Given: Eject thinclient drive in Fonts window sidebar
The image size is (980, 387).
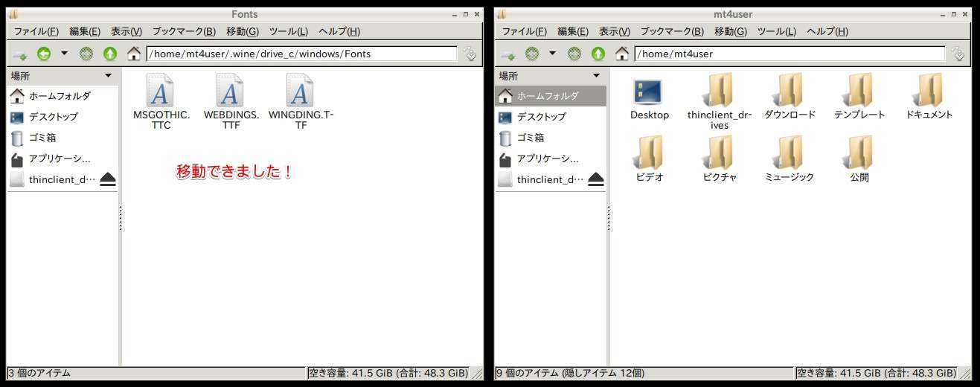Looking at the screenshot, I should tap(108, 179).
